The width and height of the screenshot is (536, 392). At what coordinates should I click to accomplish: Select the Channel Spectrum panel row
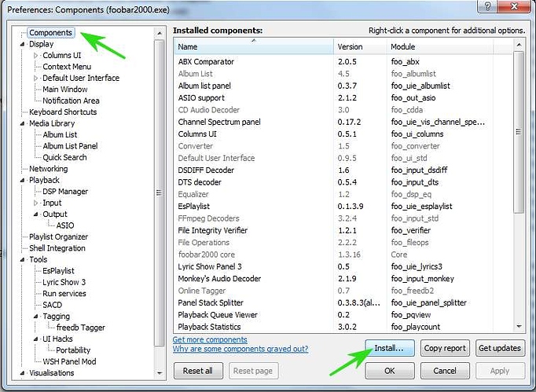point(343,122)
